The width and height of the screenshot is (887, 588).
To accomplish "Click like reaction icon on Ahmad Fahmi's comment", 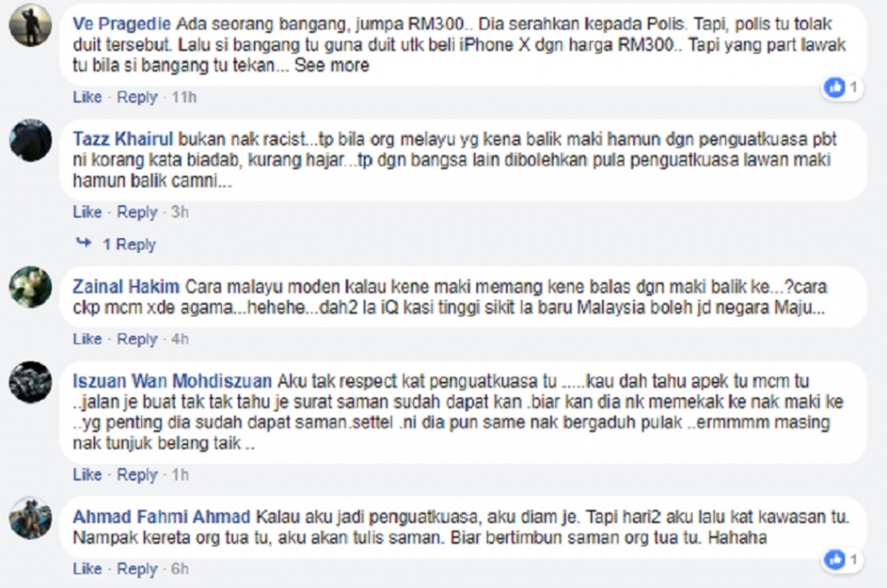I will (x=835, y=559).
